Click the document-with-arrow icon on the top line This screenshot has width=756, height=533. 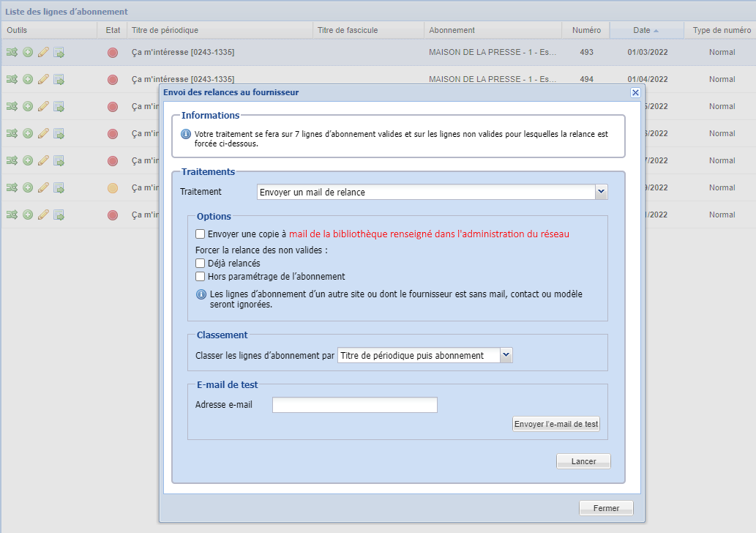(58, 52)
